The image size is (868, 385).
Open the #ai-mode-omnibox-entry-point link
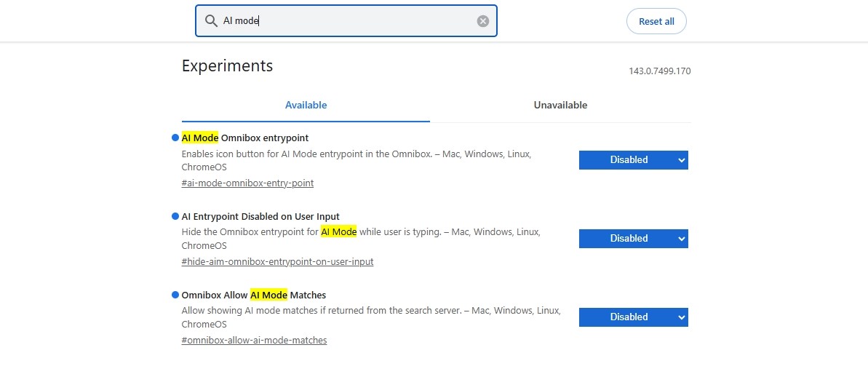(x=247, y=183)
